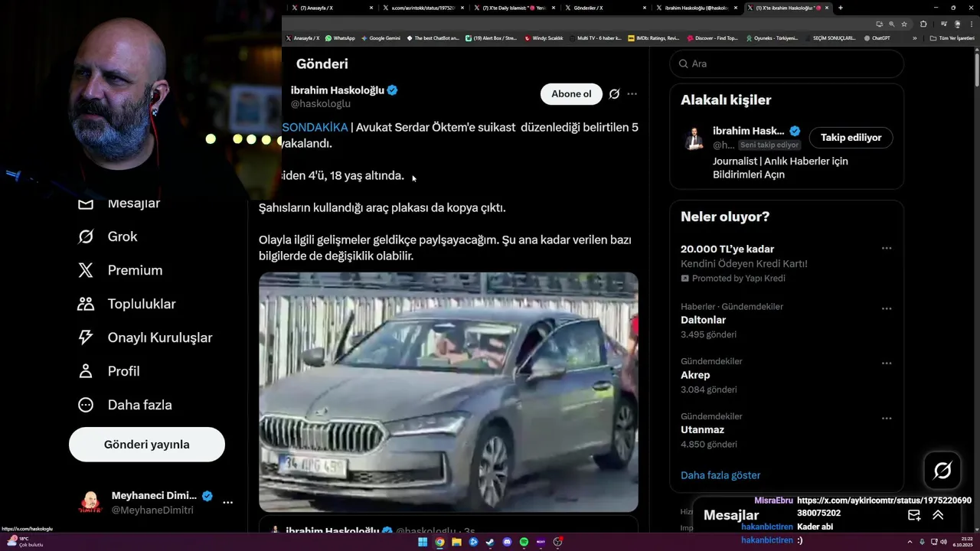The image size is (980, 551).
Task: Open Discord from the taskbar
Action: (507, 542)
